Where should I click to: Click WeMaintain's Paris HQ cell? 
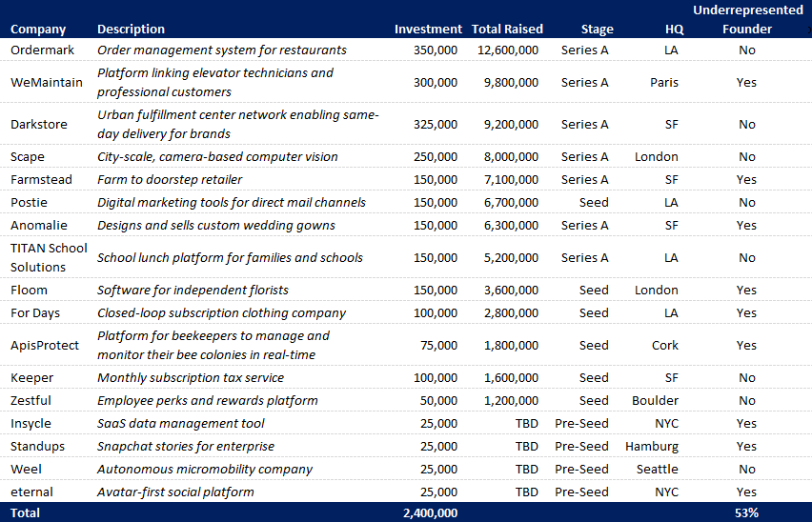[x=664, y=82]
